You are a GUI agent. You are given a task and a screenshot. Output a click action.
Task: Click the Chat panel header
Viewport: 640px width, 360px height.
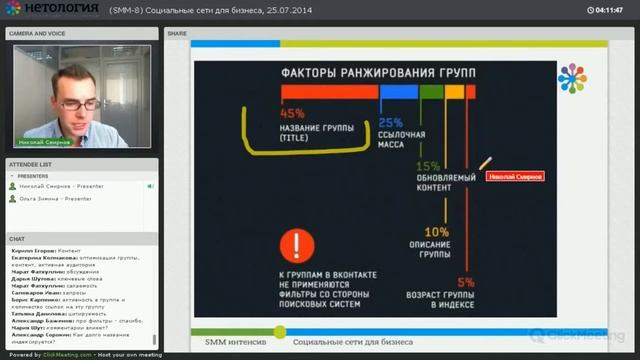click(x=82, y=239)
